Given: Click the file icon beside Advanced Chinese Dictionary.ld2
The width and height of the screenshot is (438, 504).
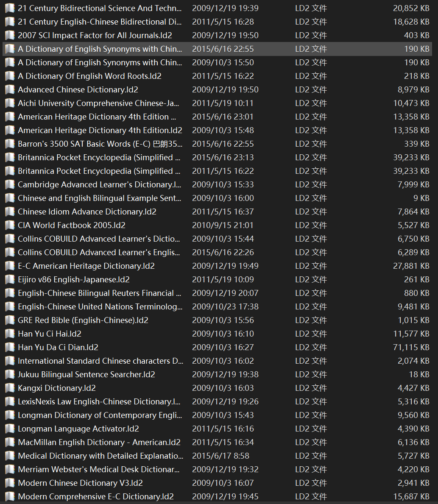Looking at the screenshot, I should (10, 89).
